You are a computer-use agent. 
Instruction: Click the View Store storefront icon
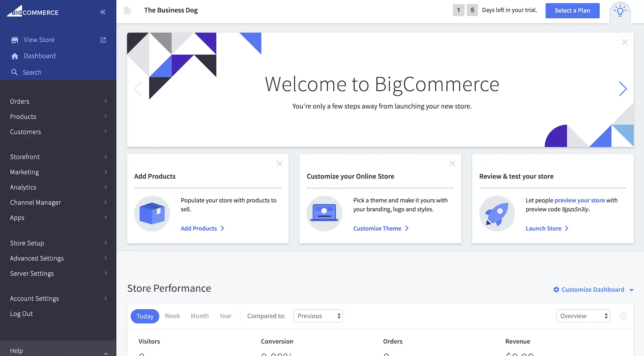15,40
